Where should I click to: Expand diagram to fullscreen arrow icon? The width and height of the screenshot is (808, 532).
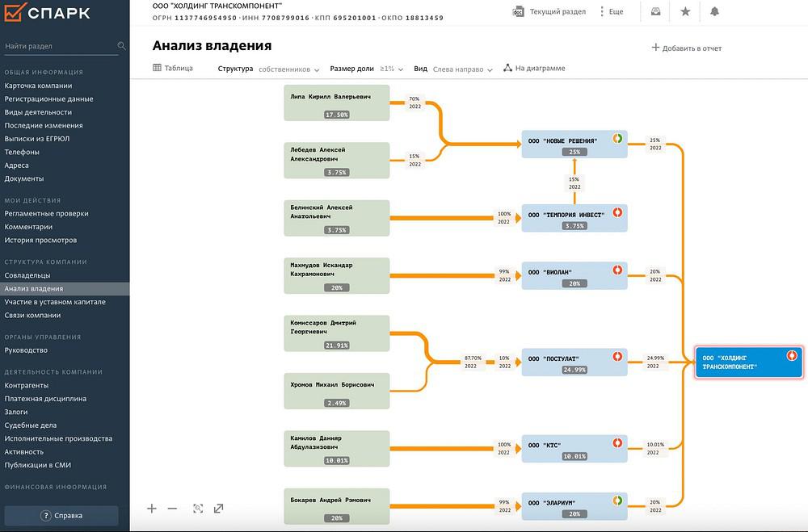(218, 509)
